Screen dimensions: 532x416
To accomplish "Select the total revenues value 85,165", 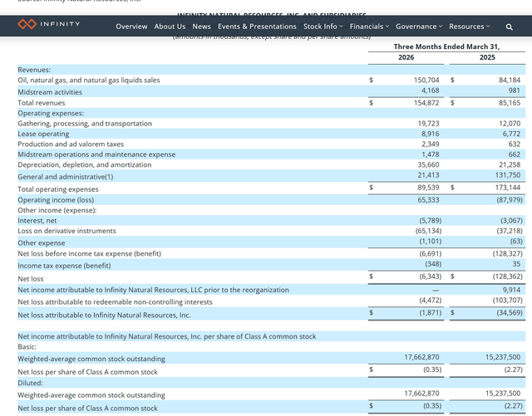I will click(x=510, y=103).
